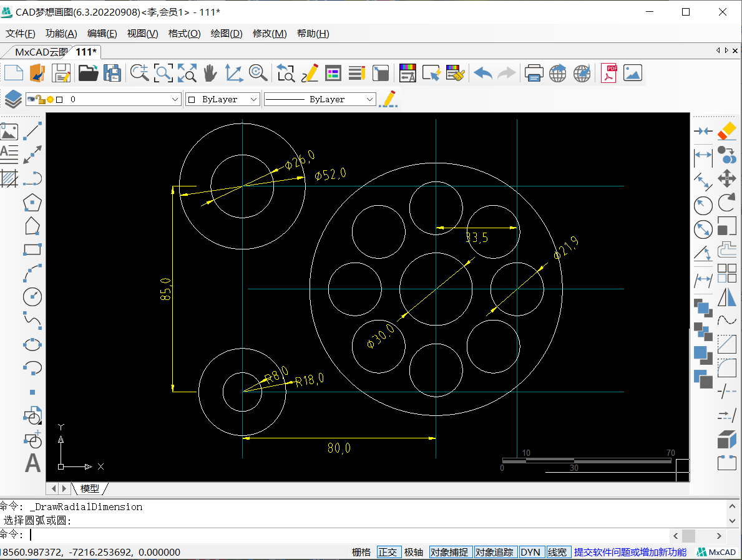This screenshot has height=560, width=742.
Task: Toggle 正交 ortho mode
Action: click(x=388, y=552)
